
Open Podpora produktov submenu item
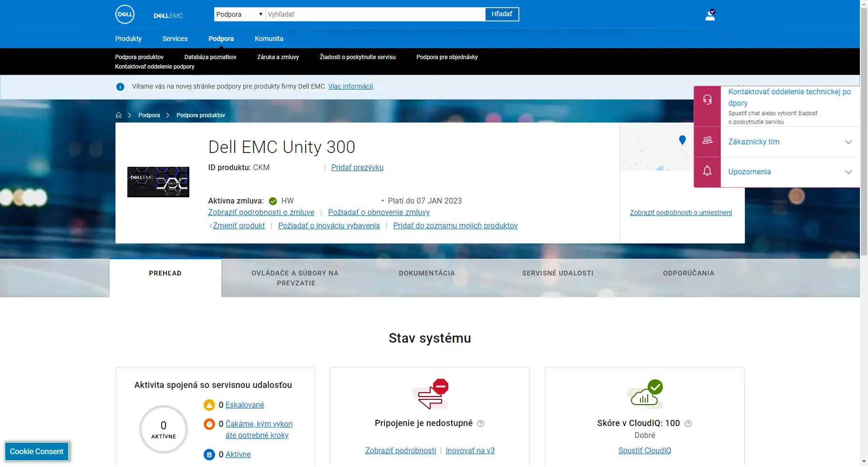click(x=139, y=57)
